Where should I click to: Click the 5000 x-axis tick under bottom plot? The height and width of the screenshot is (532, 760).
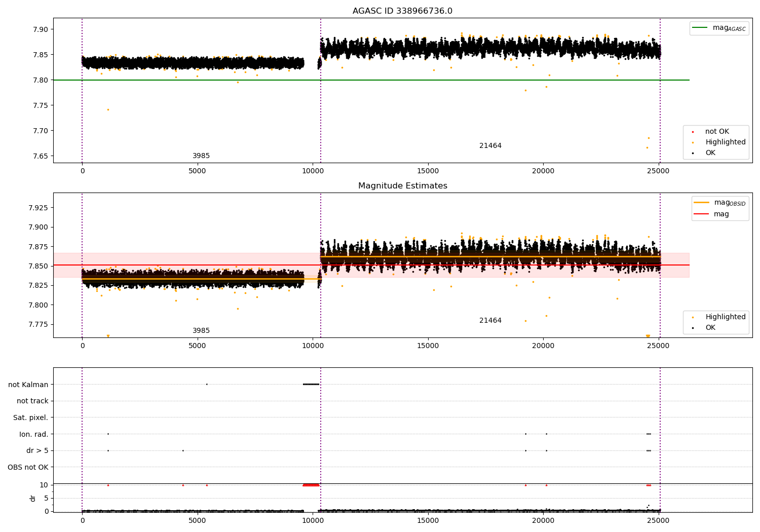pyautogui.click(x=197, y=520)
